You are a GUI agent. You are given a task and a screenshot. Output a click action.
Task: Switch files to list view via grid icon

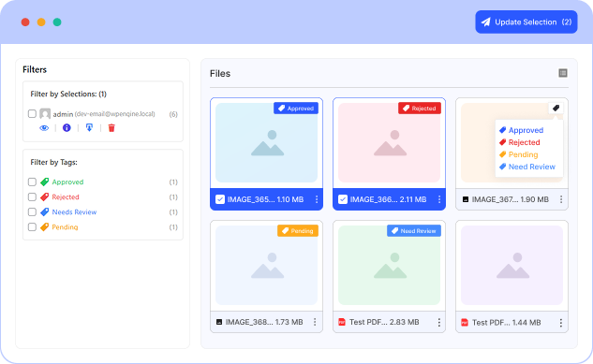click(563, 73)
